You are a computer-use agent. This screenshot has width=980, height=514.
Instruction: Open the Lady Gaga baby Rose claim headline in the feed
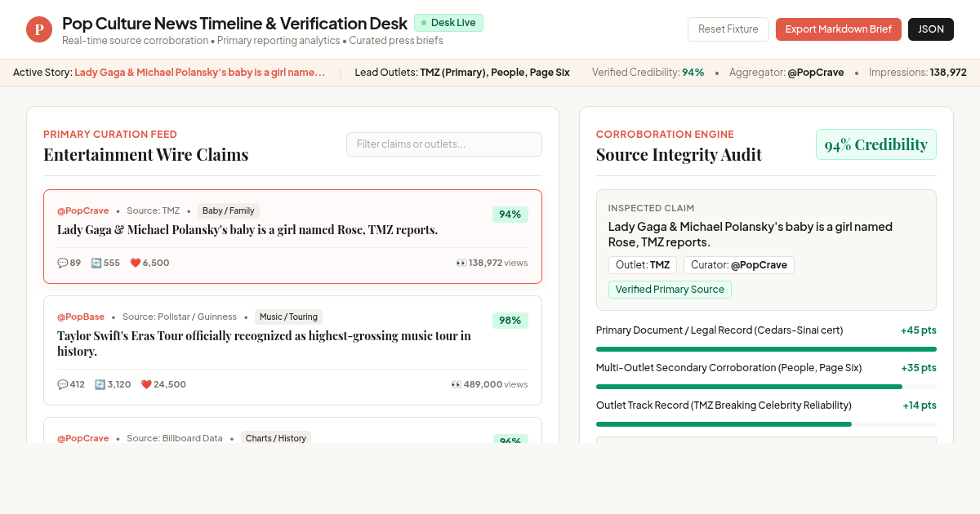(x=247, y=230)
